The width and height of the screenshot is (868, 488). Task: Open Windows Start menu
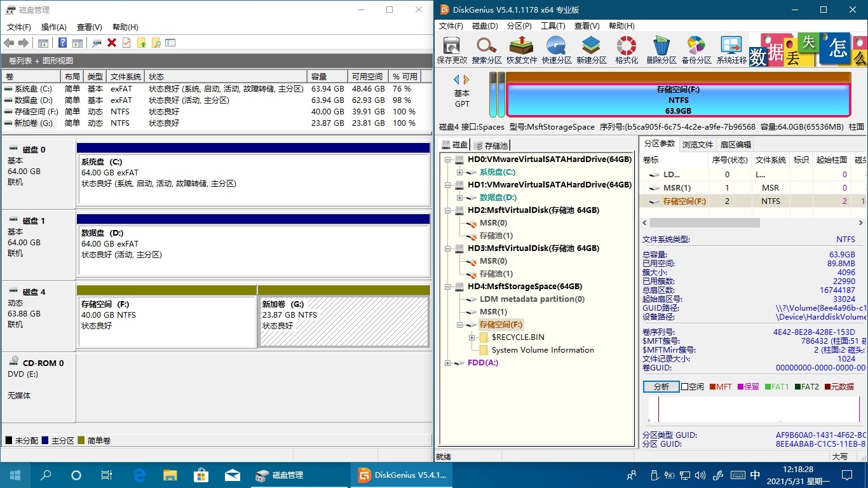pos(15,475)
